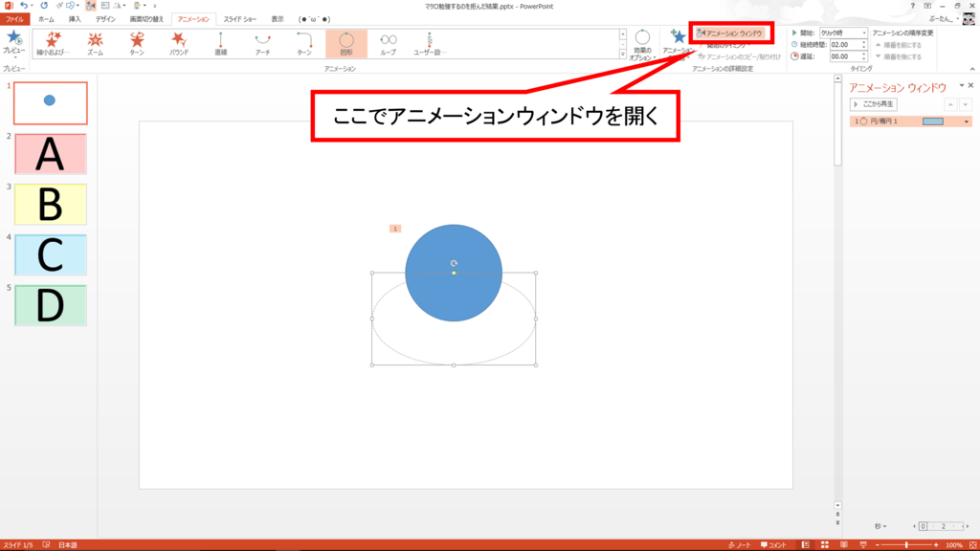Select the 図形 motion path animation

(345, 43)
